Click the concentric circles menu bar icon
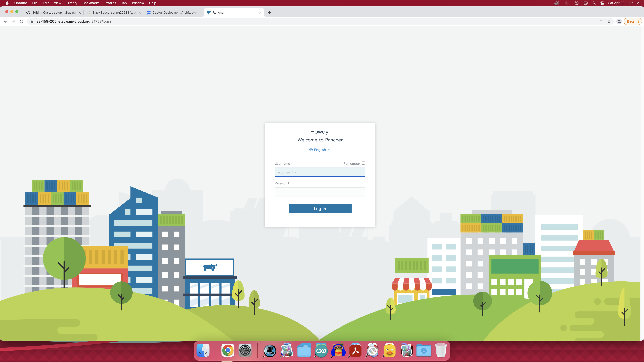 (x=576, y=3)
